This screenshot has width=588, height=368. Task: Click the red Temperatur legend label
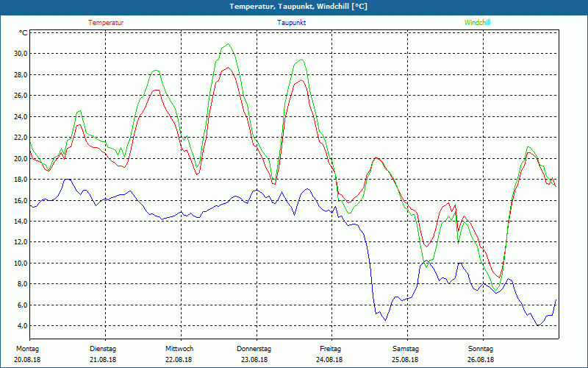coord(106,23)
